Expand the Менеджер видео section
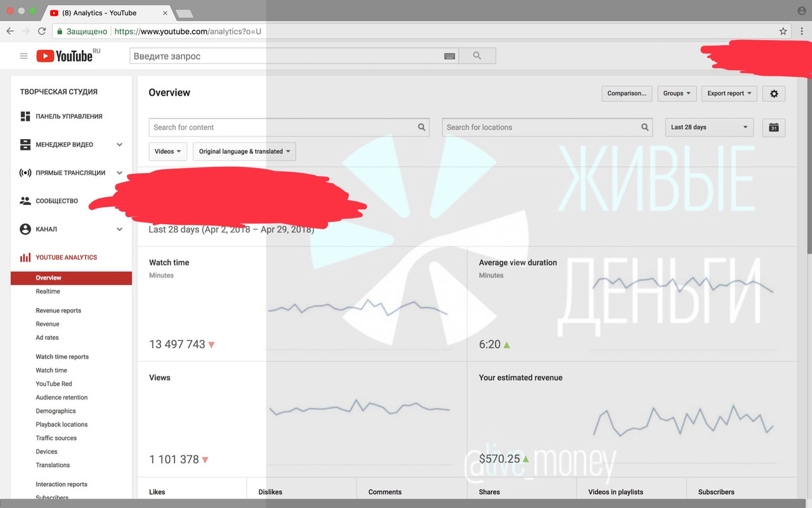 pyautogui.click(x=119, y=145)
